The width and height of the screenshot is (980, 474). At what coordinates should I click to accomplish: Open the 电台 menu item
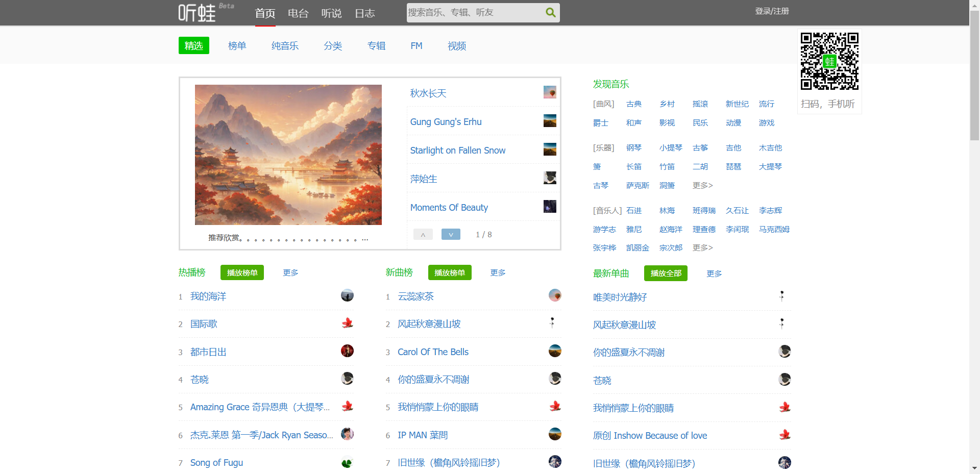(x=298, y=13)
